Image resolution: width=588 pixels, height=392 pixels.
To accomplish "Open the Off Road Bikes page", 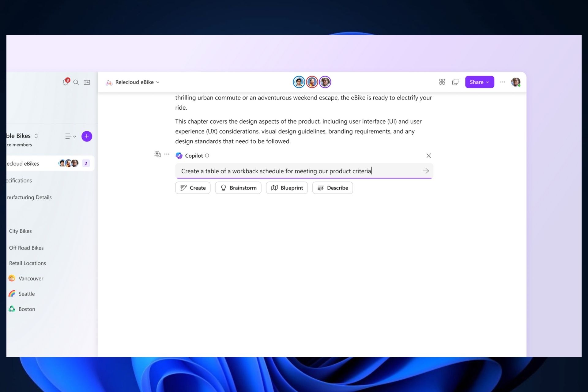I will coord(26,248).
